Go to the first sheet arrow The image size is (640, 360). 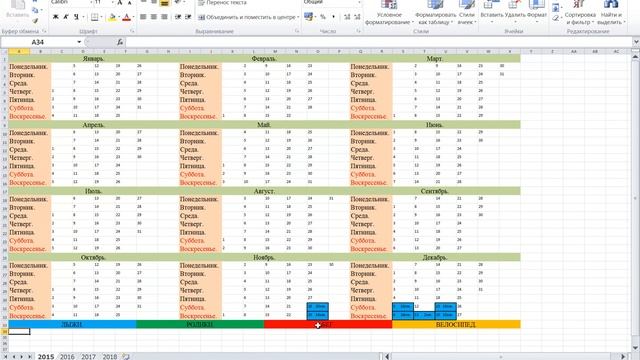(5, 356)
